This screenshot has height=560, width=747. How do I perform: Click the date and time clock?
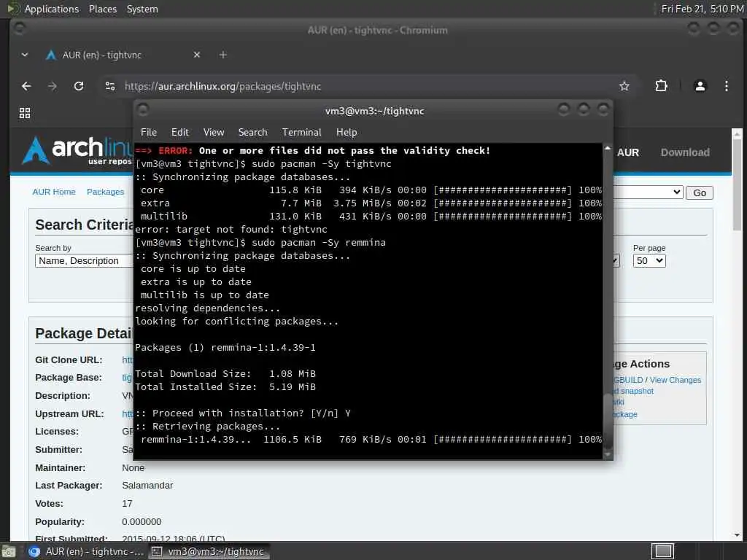coord(703,9)
